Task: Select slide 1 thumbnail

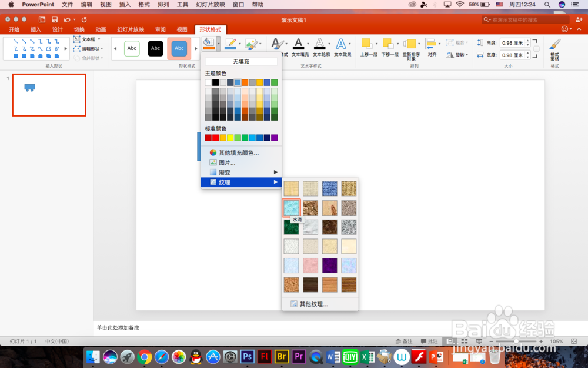Action: click(x=49, y=95)
